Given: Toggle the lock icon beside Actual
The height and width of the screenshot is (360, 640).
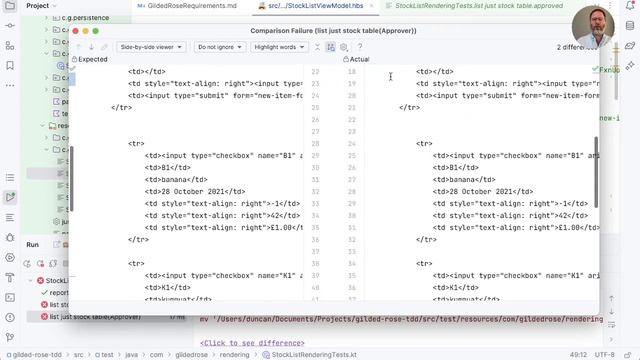Looking at the screenshot, I should point(346,60).
